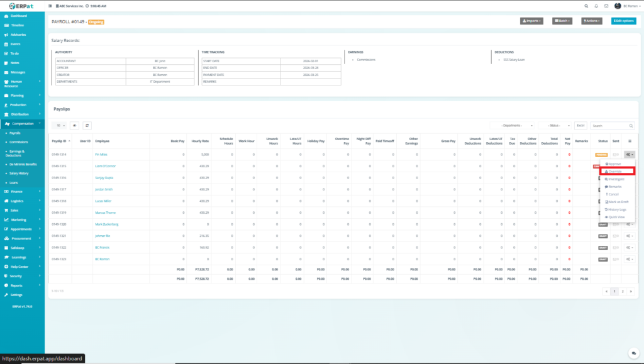Click the notification bell icon
Image resolution: width=644 pixels, height=364 pixels.
click(x=596, y=6)
